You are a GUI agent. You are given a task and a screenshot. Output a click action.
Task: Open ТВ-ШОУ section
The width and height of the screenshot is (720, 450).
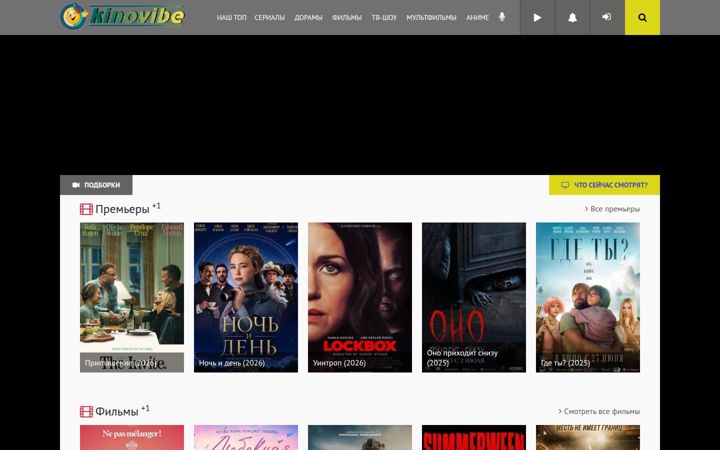pos(384,17)
